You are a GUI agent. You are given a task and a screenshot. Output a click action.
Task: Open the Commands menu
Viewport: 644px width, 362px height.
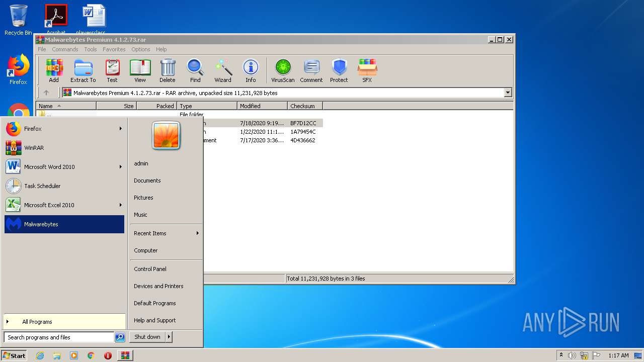[x=65, y=49]
